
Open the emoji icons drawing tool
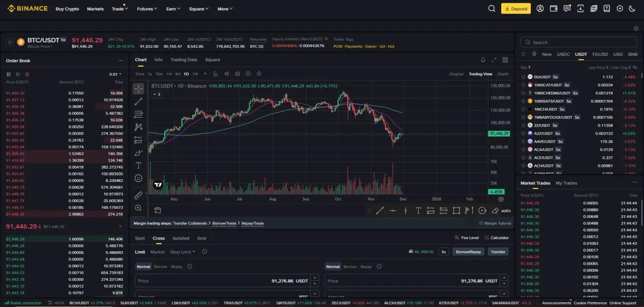coord(138,178)
